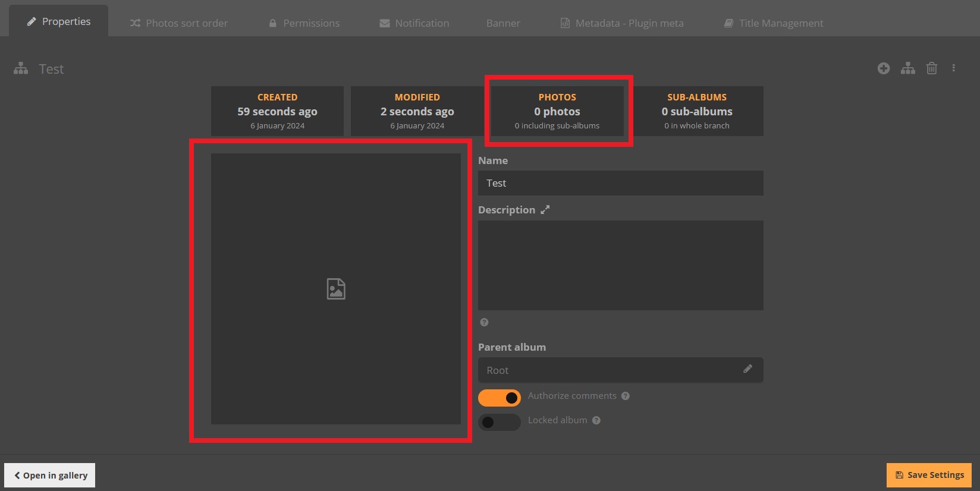980x491 pixels.
Task: Open the three-dots more options menu
Action: [x=954, y=68]
